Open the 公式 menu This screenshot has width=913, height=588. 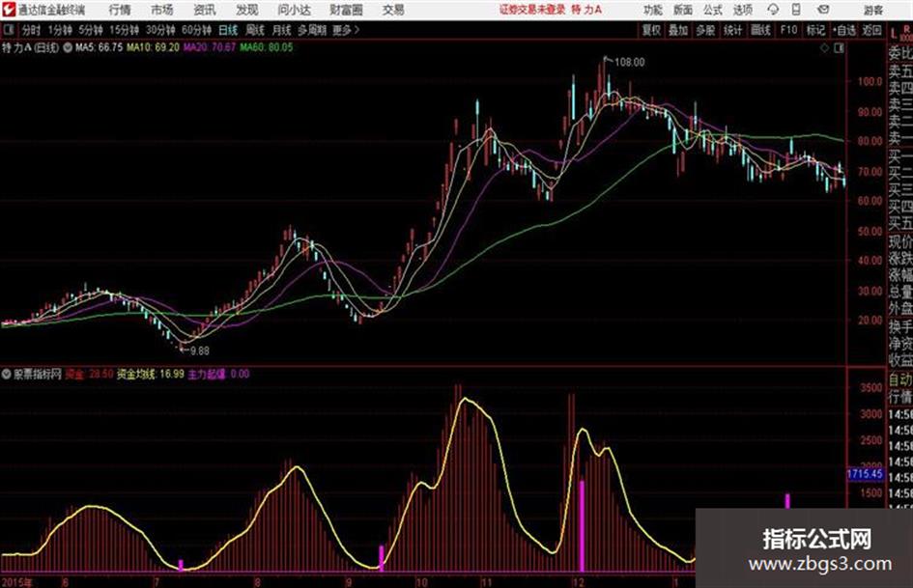(x=713, y=10)
